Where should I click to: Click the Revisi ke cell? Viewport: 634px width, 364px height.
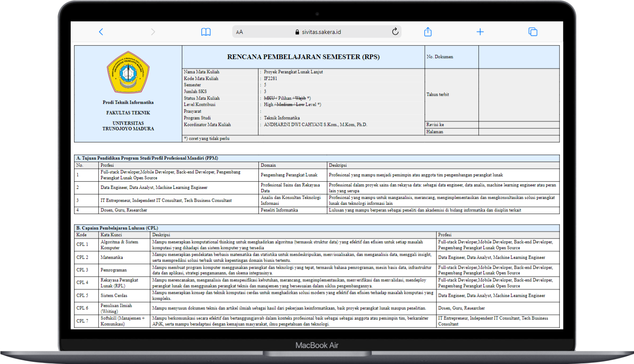[452, 125]
